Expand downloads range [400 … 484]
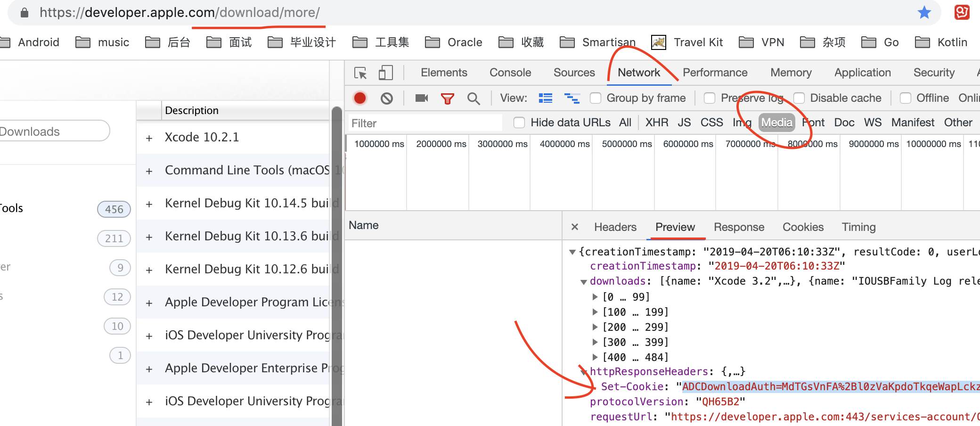Image resolution: width=980 pixels, height=426 pixels. 595,357
